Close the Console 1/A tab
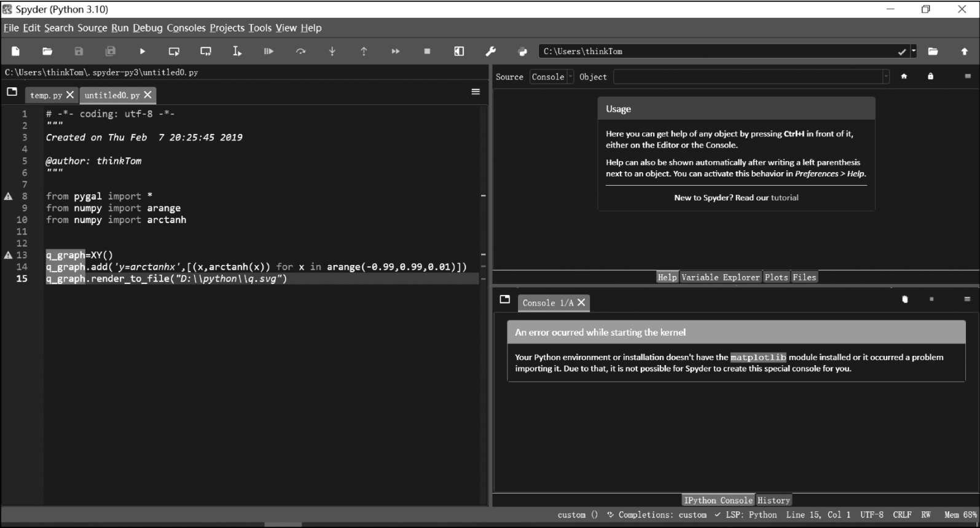This screenshot has width=980, height=528. 581,302
